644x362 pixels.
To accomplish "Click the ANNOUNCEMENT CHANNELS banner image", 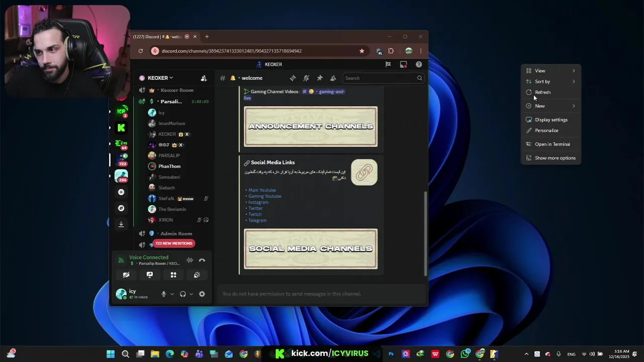I will 310,127.
